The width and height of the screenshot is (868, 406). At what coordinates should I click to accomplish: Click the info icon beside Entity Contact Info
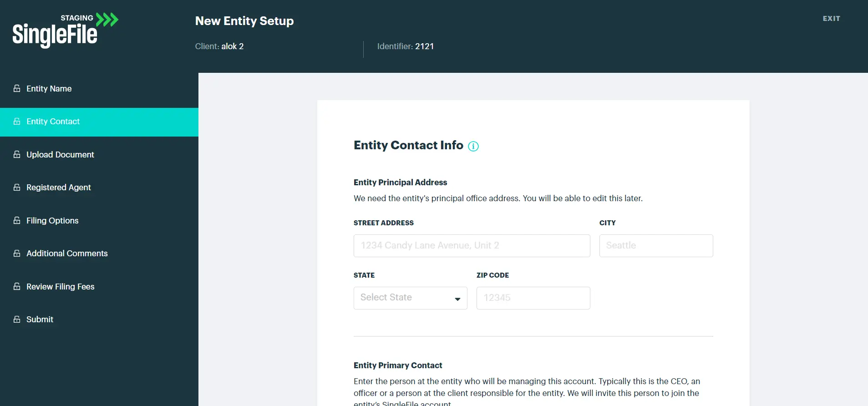[x=473, y=146]
